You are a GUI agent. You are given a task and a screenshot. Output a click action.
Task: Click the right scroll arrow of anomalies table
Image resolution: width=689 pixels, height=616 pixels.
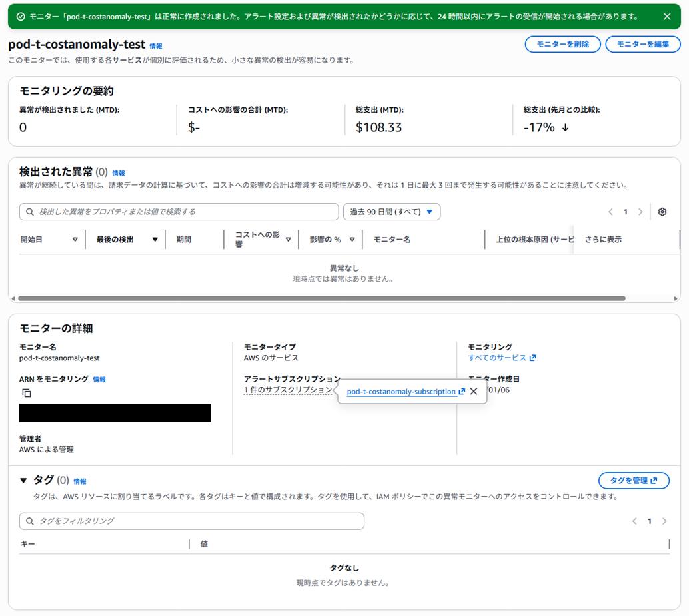pos(676,298)
